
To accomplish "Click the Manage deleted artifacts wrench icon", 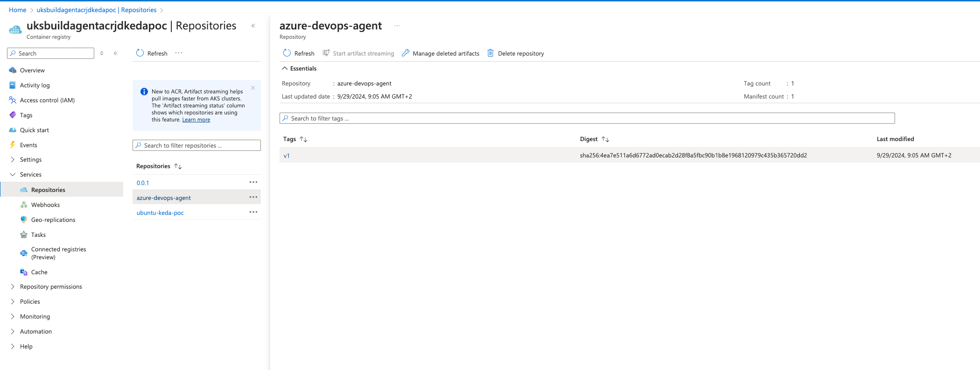I will point(406,53).
